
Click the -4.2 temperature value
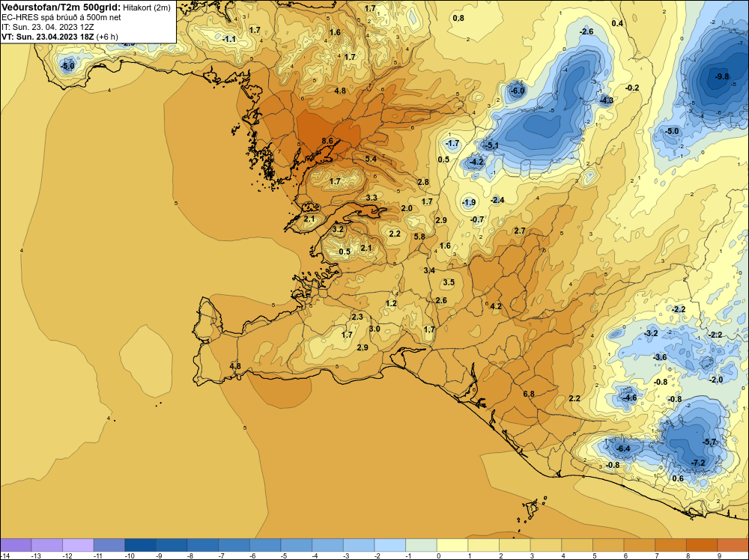click(x=476, y=162)
